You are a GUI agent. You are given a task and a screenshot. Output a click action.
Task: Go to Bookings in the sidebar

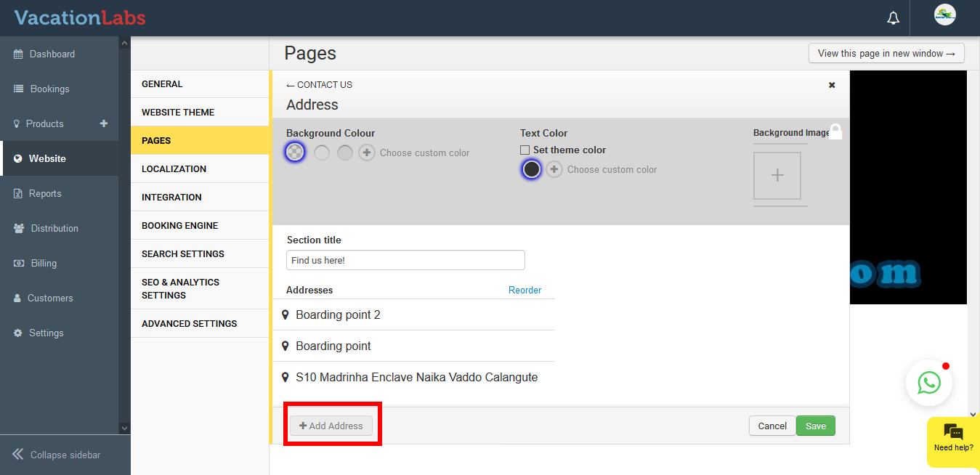tap(49, 89)
